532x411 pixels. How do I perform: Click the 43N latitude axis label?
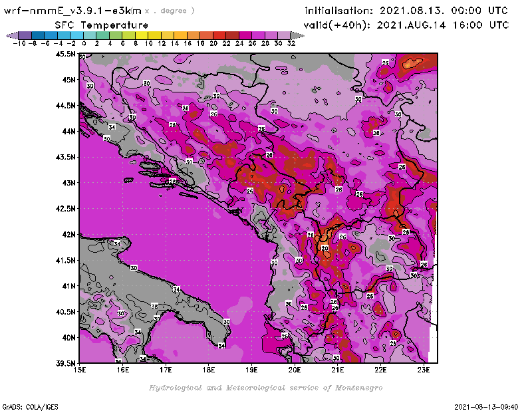tap(68, 183)
